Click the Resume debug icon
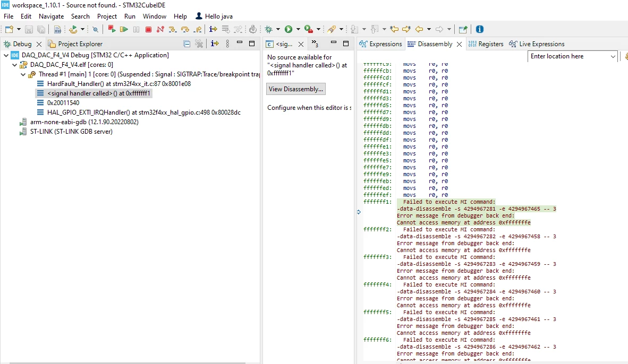The height and width of the screenshot is (364, 628). click(124, 29)
